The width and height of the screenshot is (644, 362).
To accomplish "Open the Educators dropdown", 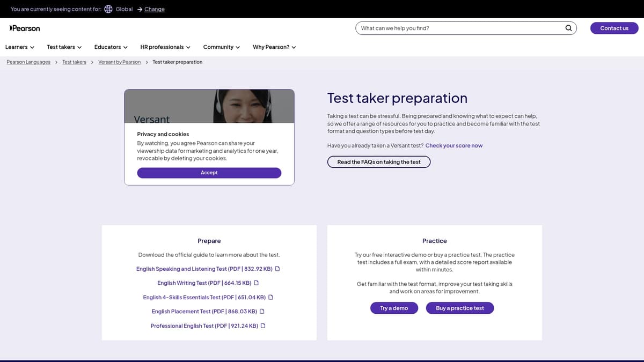I will click(x=111, y=47).
